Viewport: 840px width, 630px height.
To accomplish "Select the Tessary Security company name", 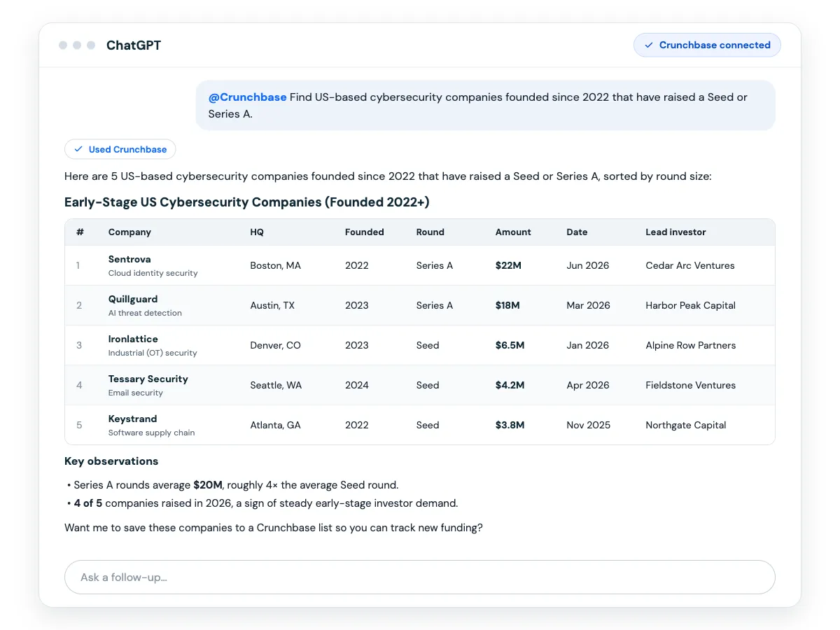I will point(148,379).
